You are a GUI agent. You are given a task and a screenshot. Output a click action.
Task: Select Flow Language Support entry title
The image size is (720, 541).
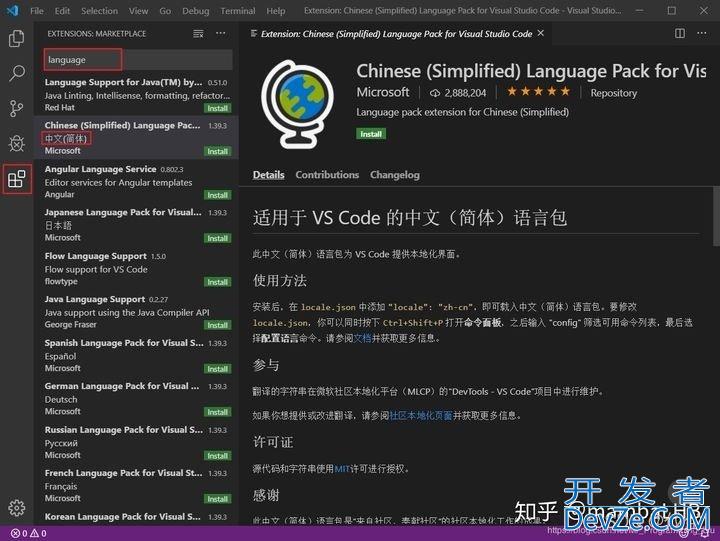(96, 256)
